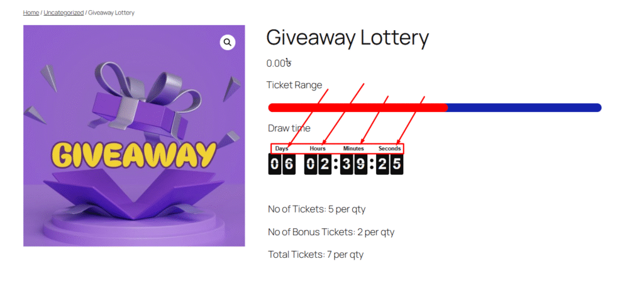Click the 'Total Tickets: 7 per qty' text
Viewport: 644px width, 288px height.
point(316,255)
